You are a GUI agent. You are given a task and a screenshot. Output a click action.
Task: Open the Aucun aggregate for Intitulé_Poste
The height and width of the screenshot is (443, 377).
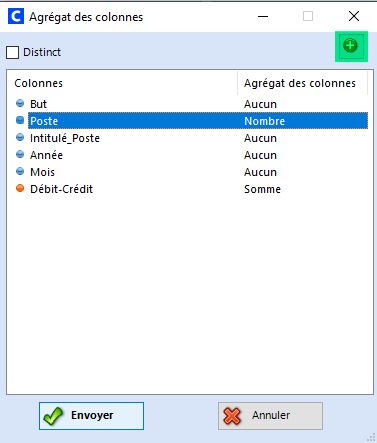(x=260, y=138)
